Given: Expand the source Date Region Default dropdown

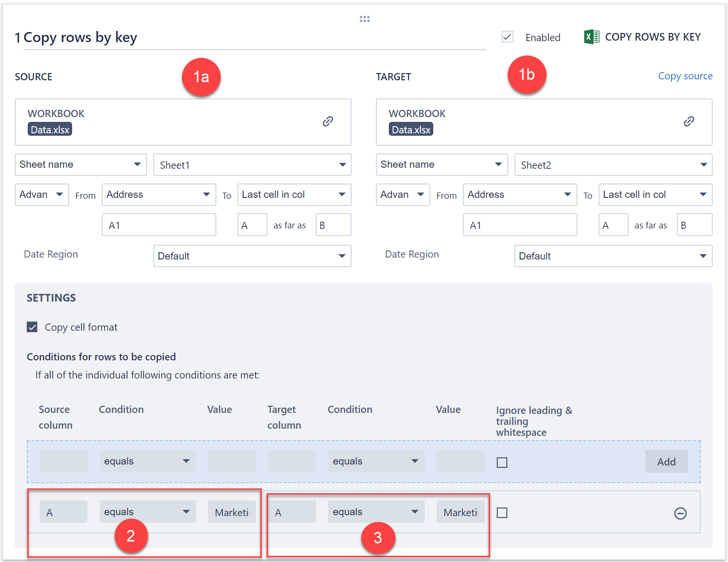Looking at the screenshot, I should click(252, 256).
